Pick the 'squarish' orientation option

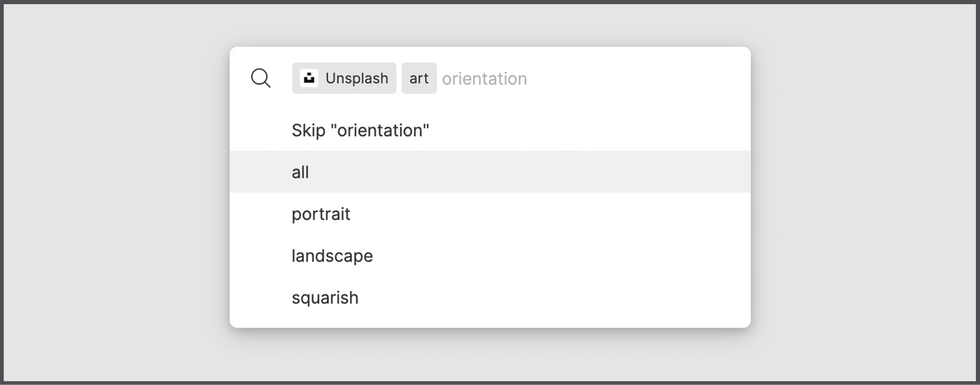click(324, 297)
